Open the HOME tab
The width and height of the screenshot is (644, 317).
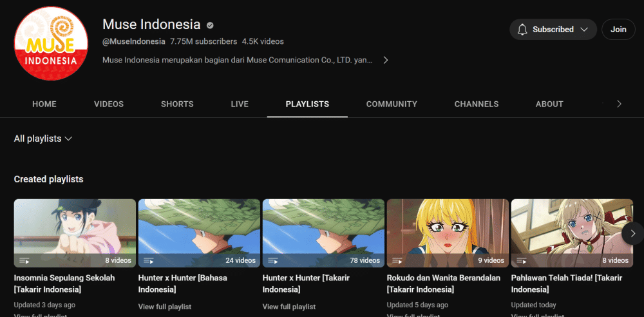pos(44,104)
